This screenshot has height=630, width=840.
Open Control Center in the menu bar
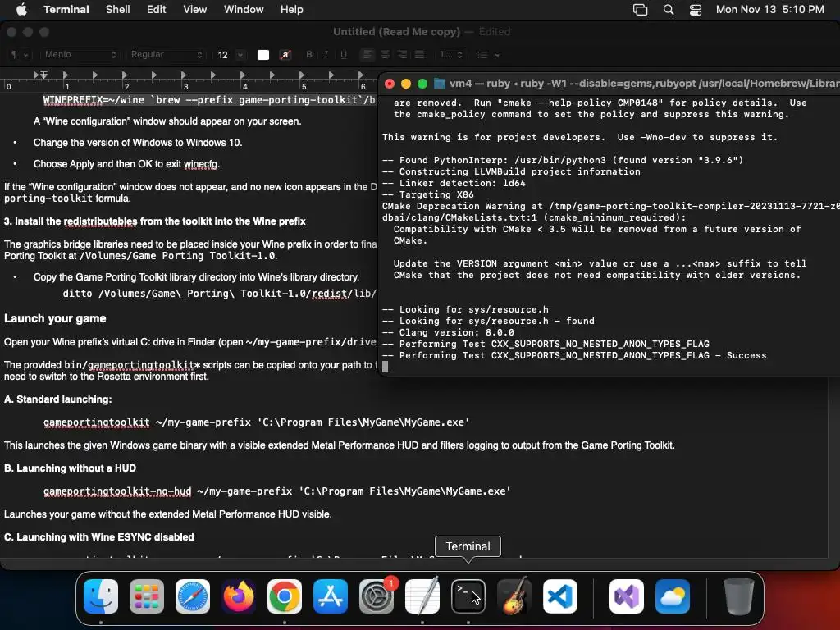coord(696,10)
